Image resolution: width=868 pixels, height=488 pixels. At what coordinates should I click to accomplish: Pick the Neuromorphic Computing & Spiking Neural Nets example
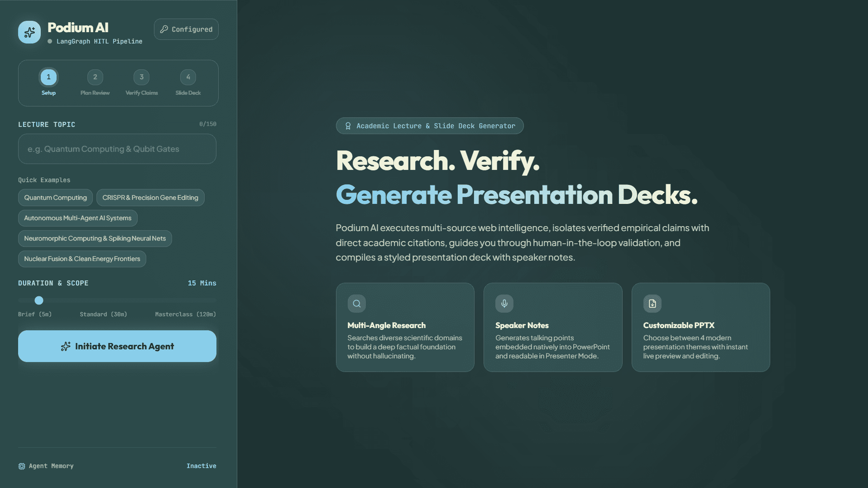[95, 238]
